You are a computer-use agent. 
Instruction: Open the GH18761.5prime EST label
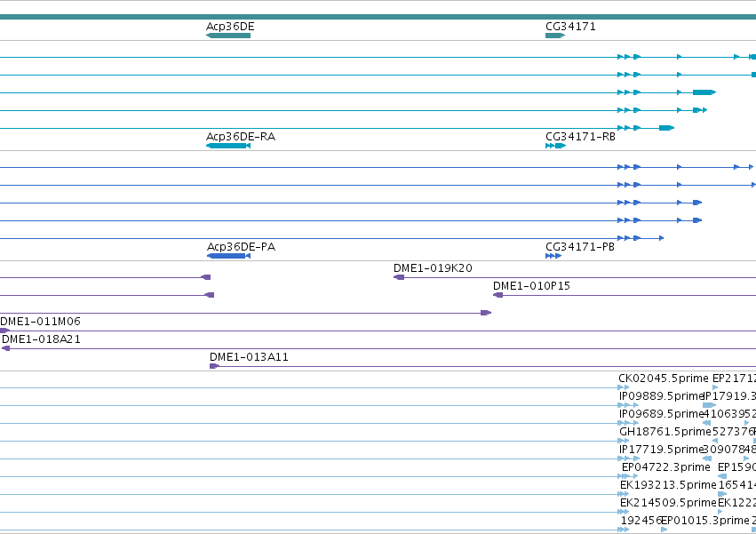pyautogui.click(x=665, y=431)
